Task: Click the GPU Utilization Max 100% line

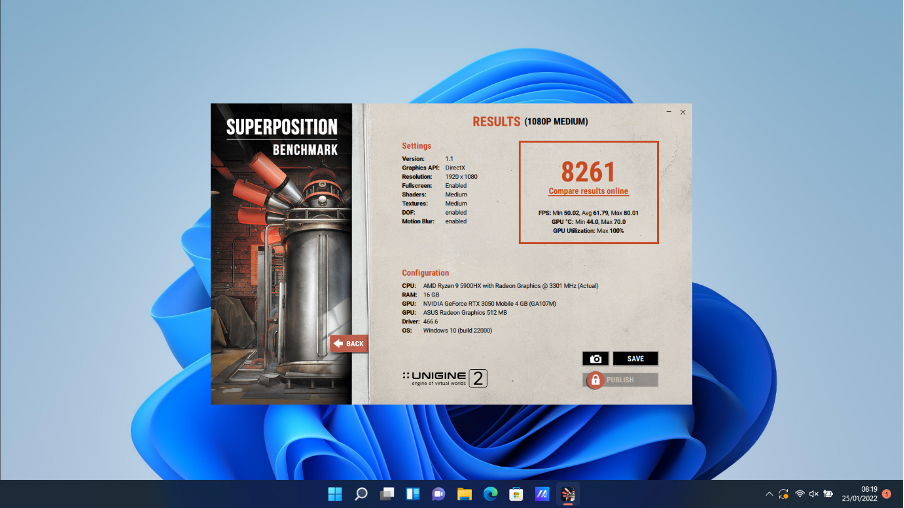Action: [588, 231]
